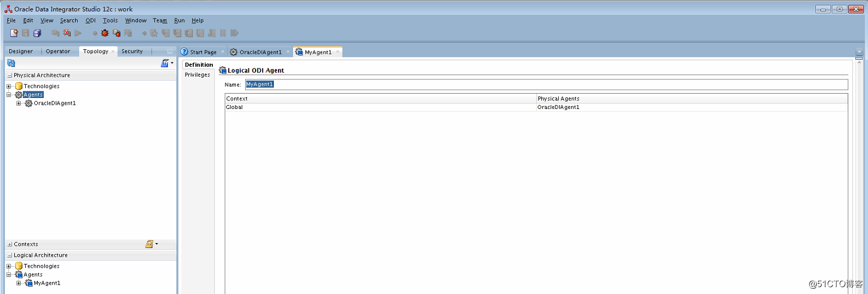Close the OracleDIAgent1 editor tab
This screenshot has width=868, height=294.
pyautogui.click(x=288, y=52)
